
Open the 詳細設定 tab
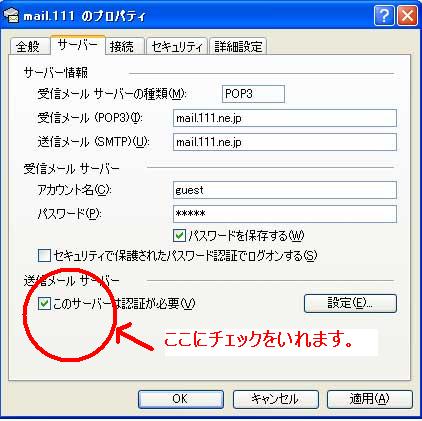tap(238, 46)
